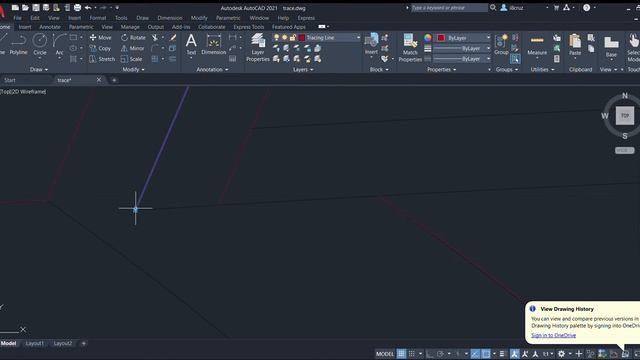
Task: Click the Sign in to OneDrive link
Action: 553,336
